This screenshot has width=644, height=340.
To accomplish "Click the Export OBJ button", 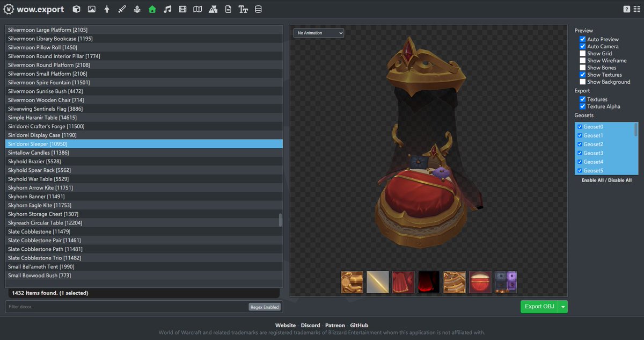I will (x=539, y=307).
